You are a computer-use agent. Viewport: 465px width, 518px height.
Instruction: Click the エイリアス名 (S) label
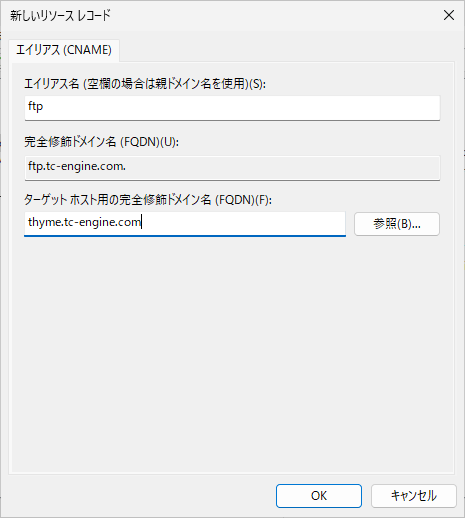(x=145, y=83)
